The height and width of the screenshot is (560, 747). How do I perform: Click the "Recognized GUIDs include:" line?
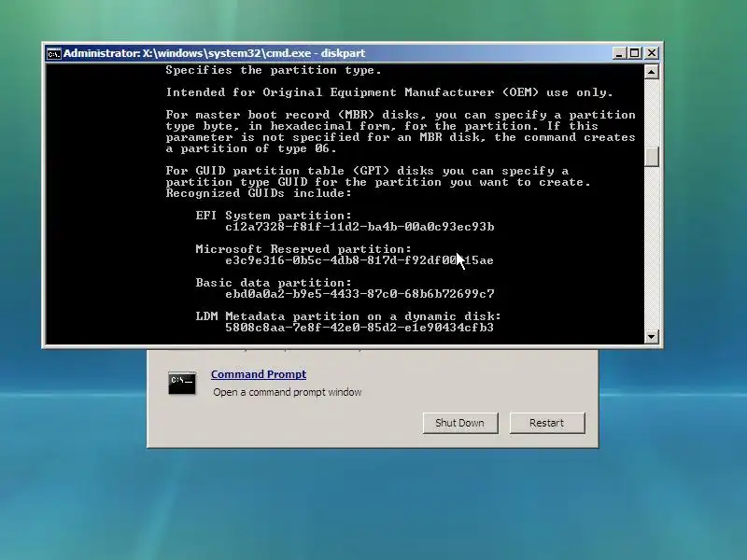(x=259, y=193)
